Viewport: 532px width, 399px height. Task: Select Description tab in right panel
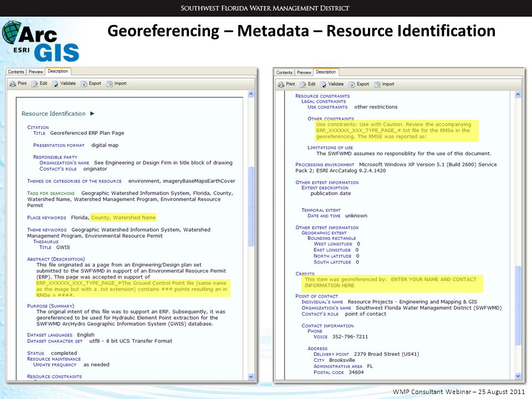pos(326,72)
